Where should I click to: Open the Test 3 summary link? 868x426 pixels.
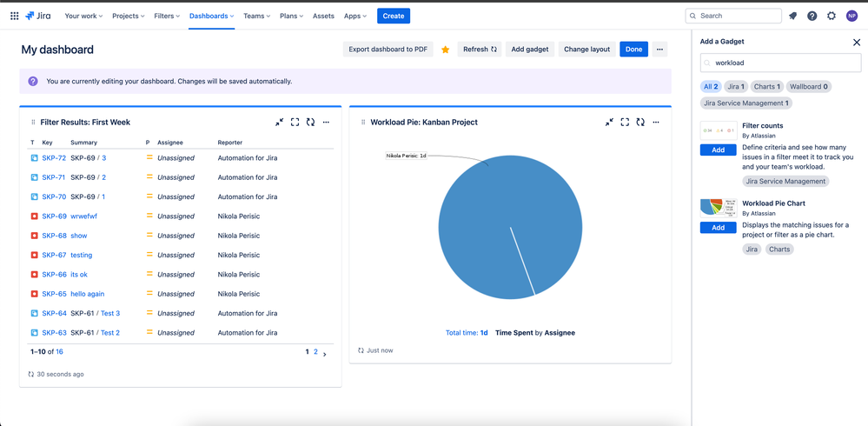click(110, 313)
